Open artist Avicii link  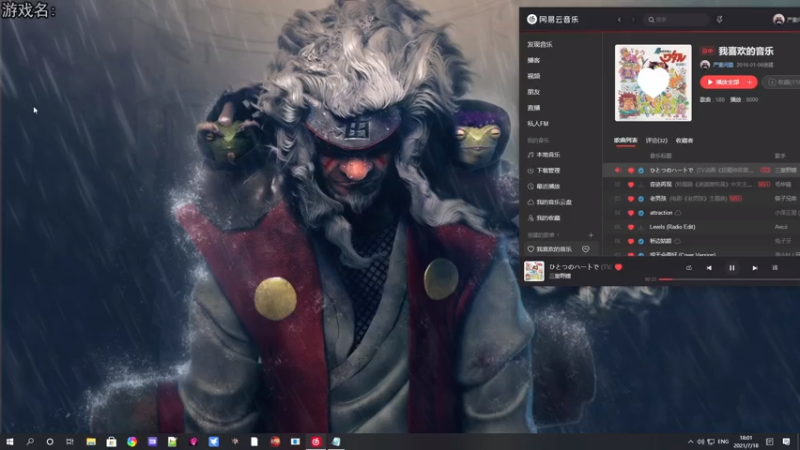(x=781, y=227)
